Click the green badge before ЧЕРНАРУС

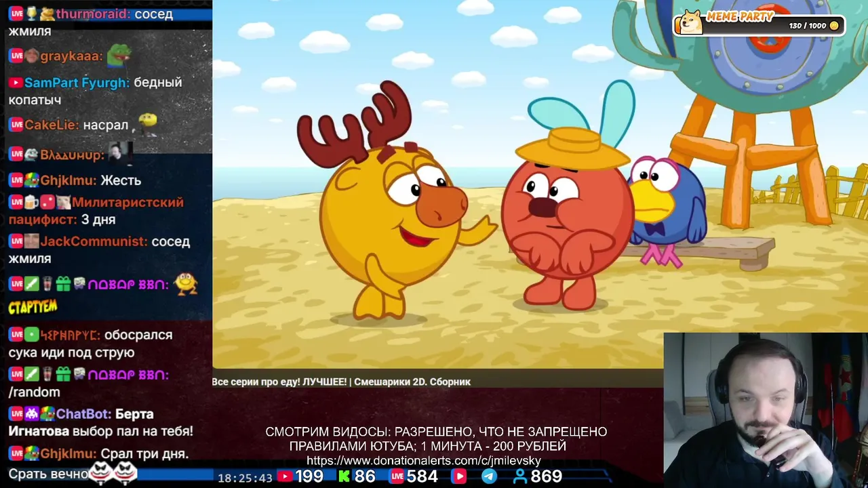pos(31,335)
